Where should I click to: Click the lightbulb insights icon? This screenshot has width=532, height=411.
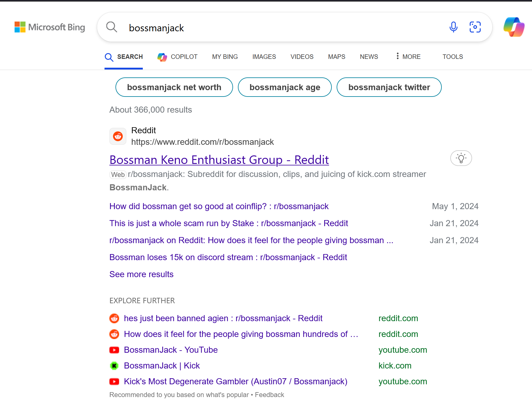[x=461, y=158]
